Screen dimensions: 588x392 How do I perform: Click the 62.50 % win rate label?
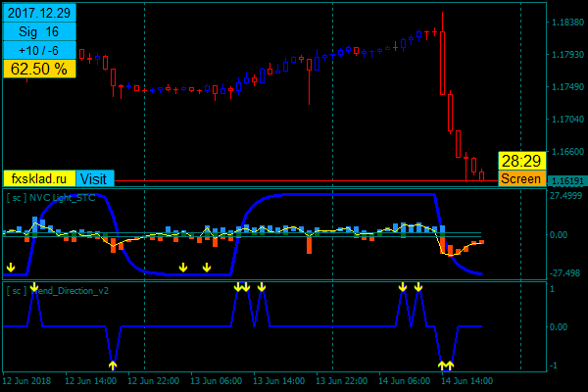point(39,69)
